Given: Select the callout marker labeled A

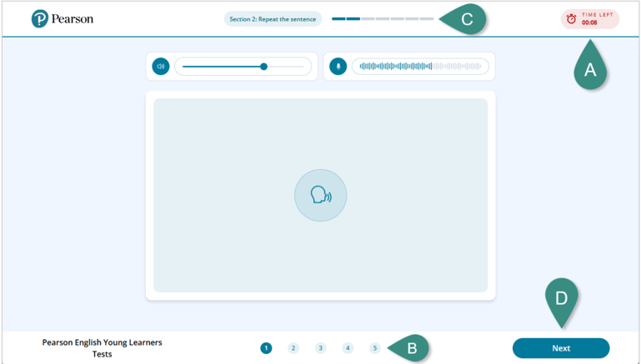Looking at the screenshot, I should (590, 71).
